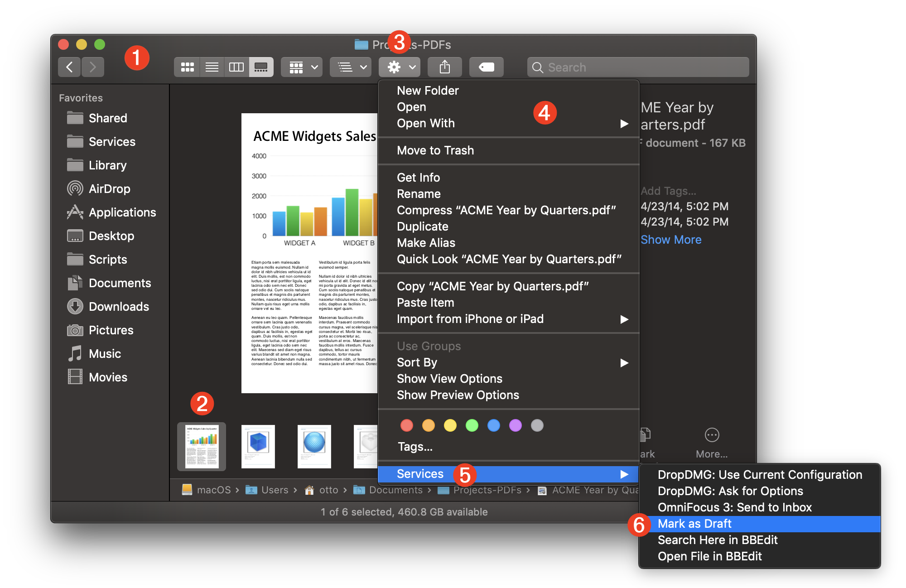Click the Edit Tags toolbar button
906x588 pixels.
pos(487,67)
